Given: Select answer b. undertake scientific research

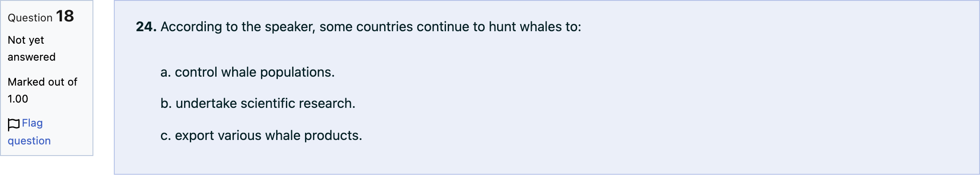Looking at the screenshot, I should 258,103.
